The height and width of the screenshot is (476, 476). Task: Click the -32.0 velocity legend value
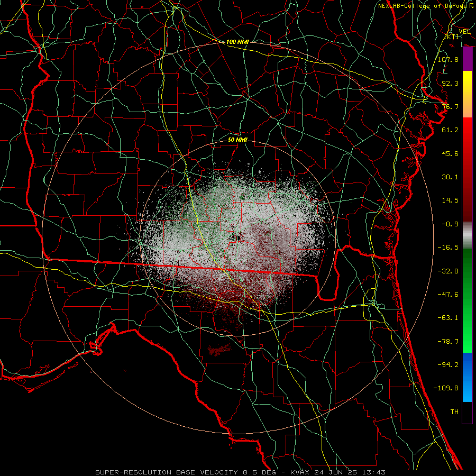448,271
